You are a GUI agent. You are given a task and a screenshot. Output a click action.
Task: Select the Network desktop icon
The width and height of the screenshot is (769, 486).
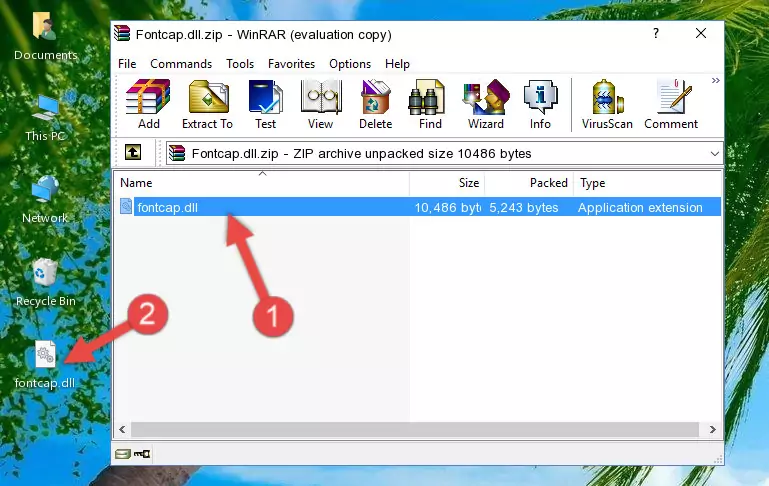pos(45,200)
